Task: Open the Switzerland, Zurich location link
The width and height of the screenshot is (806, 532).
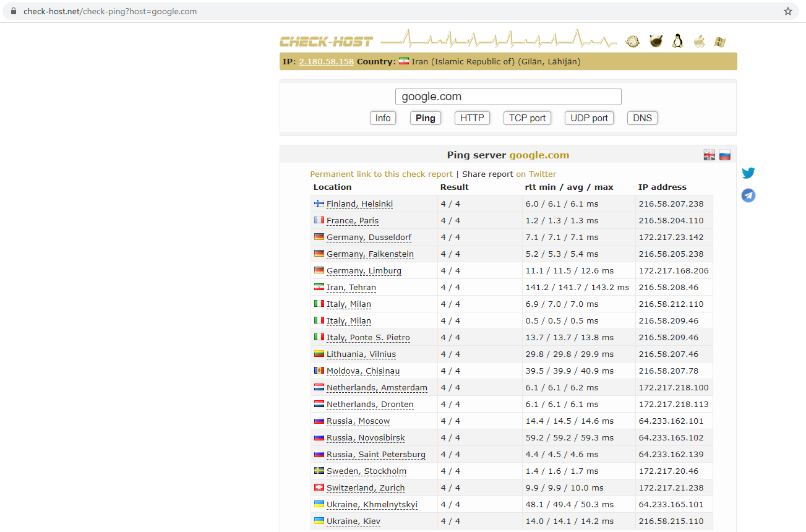Action: 366,488
